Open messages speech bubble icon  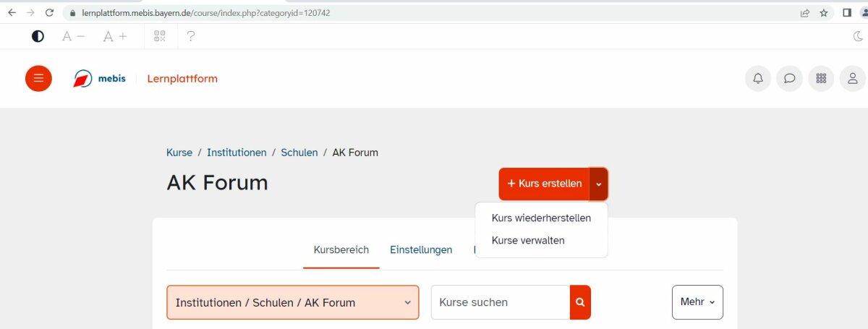tap(790, 78)
